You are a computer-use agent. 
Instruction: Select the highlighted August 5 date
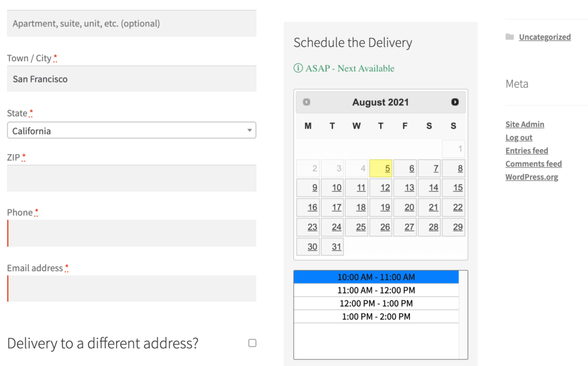tap(380, 168)
